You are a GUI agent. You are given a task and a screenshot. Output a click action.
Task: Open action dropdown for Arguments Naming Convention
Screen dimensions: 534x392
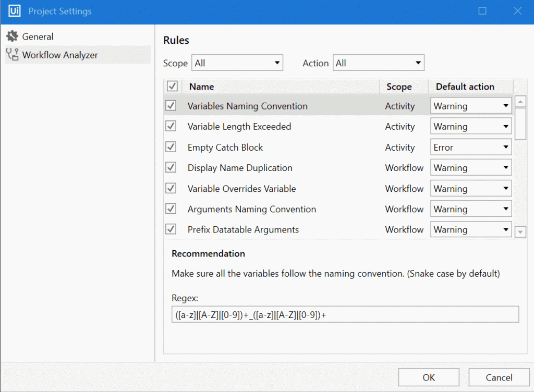pos(471,209)
